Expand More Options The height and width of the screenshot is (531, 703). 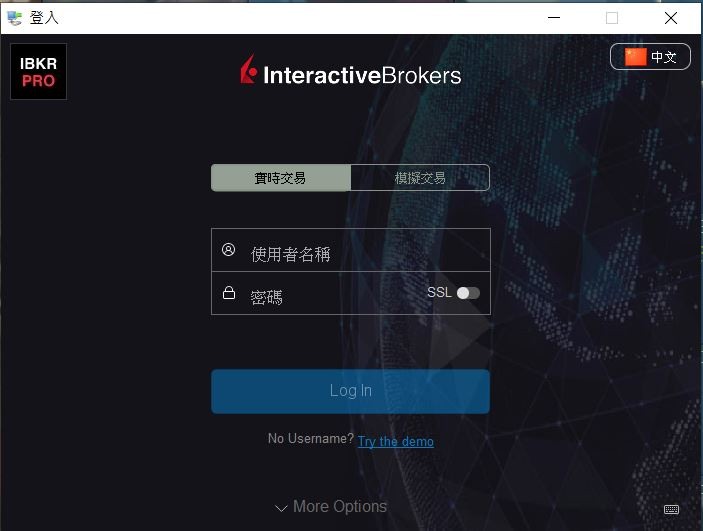point(331,507)
